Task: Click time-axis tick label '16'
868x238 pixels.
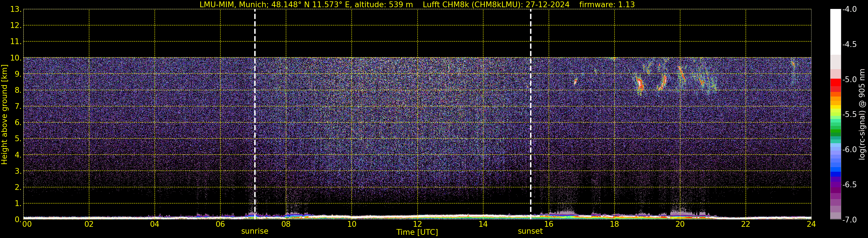Action: click(x=548, y=224)
